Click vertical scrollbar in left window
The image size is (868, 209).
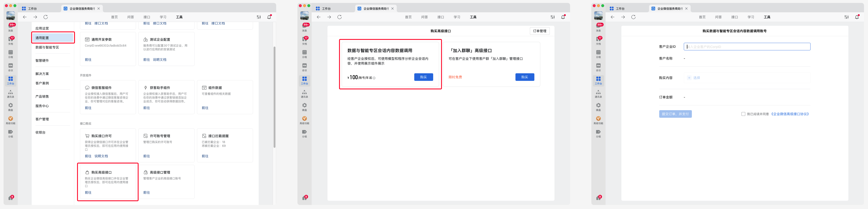[x=274, y=97]
